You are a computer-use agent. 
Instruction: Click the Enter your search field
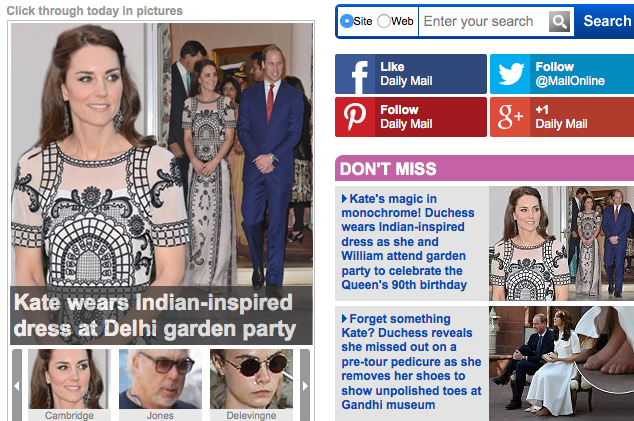pyautogui.click(x=484, y=21)
